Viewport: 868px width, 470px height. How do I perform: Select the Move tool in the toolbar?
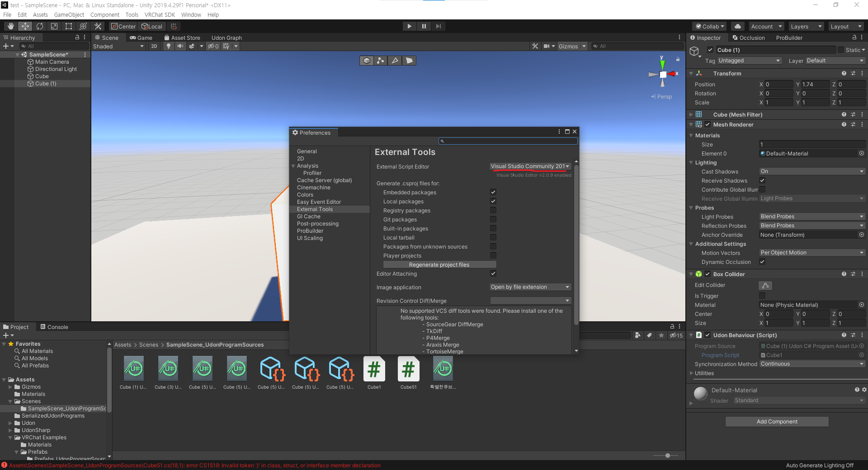(25, 26)
